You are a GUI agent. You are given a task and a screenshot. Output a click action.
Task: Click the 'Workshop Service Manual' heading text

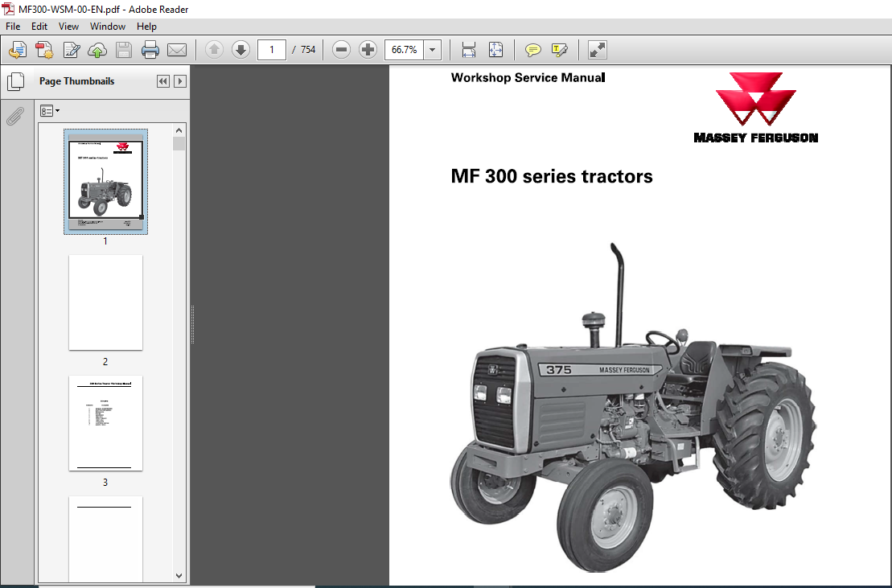click(x=528, y=78)
